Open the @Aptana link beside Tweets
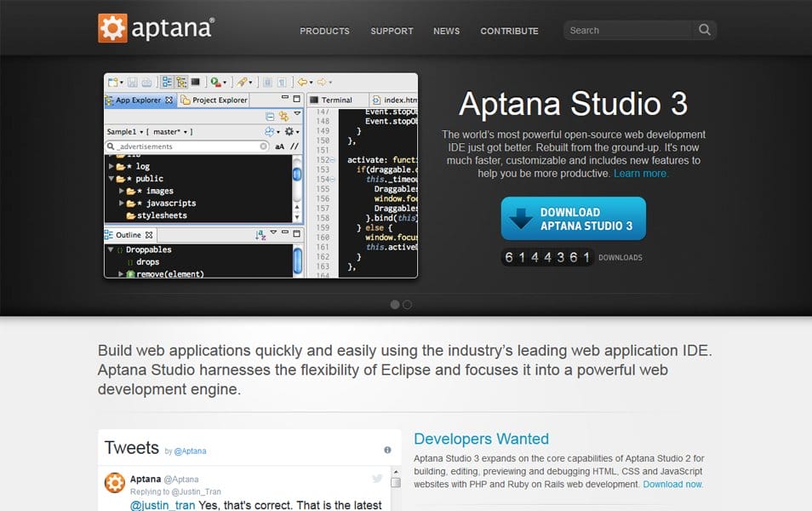 (190, 451)
